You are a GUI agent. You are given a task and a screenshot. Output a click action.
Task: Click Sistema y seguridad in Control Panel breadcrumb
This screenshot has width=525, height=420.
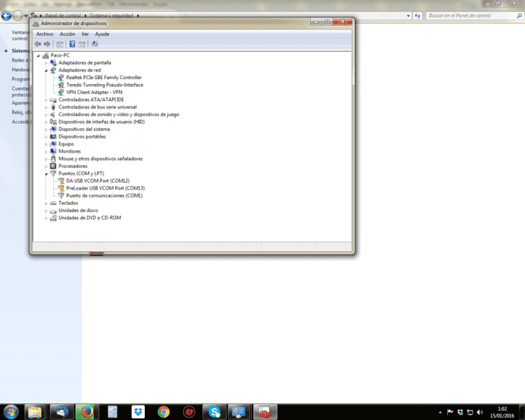[111, 15]
